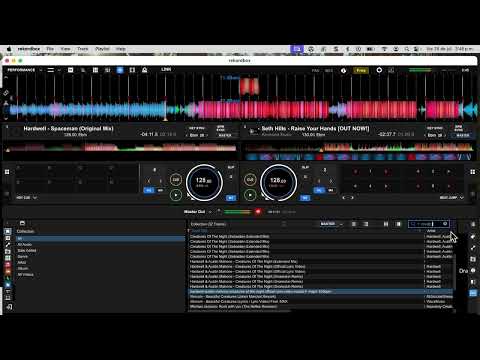This screenshot has width=480, height=360.
Task: Click the Collection (32 Tracks) header
Action: point(208,224)
